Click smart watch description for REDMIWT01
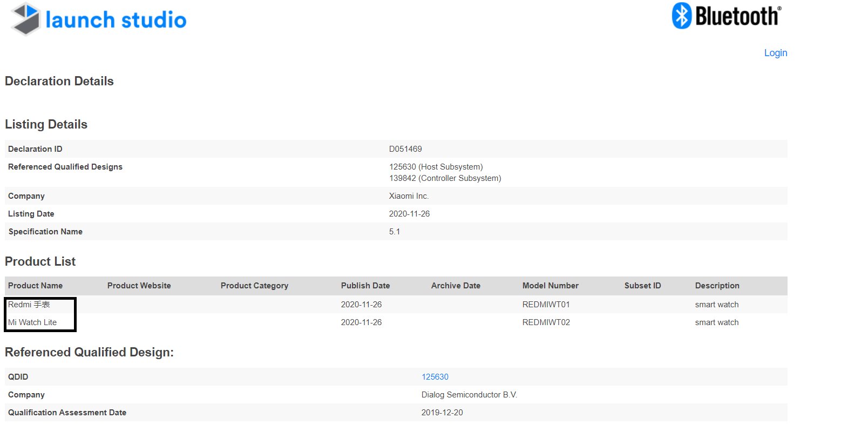Viewport: 868px width, 425px height. [717, 305]
